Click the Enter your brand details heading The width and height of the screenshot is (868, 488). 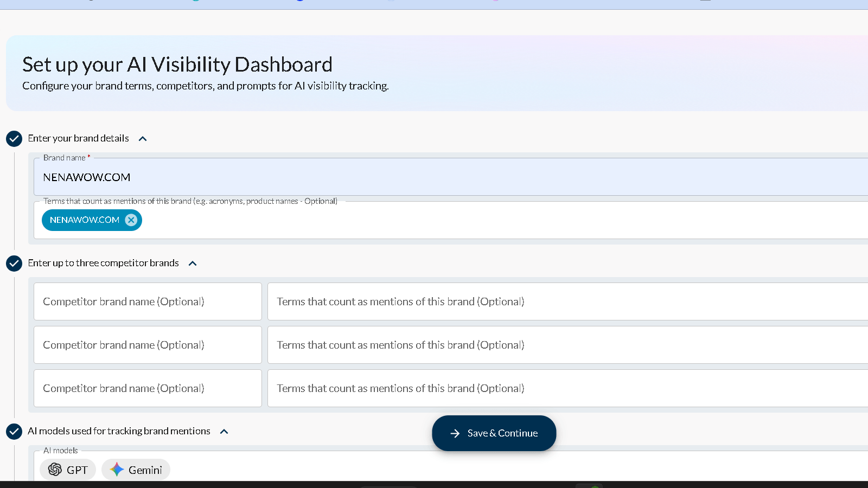pyautogui.click(x=79, y=138)
